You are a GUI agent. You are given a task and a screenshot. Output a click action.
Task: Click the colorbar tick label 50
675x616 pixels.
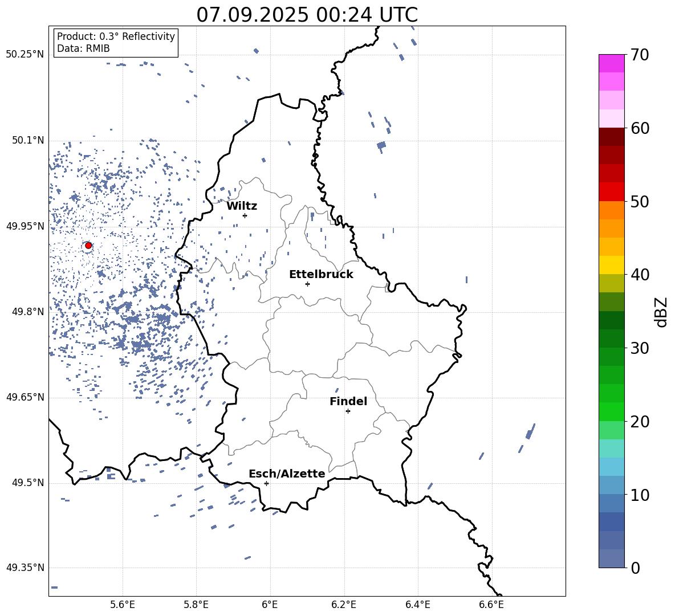click(x=640, y=202)
